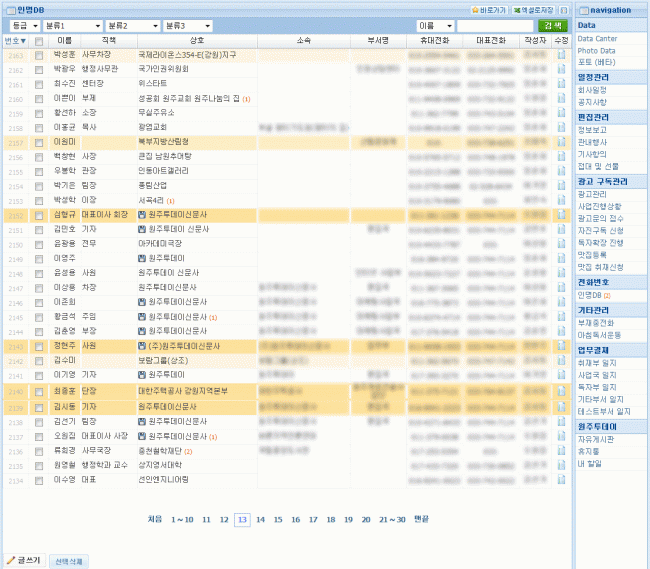Click the small icon right of 엑셀로저장
Viewport: 650px width, 569px height.
[563, 9]
